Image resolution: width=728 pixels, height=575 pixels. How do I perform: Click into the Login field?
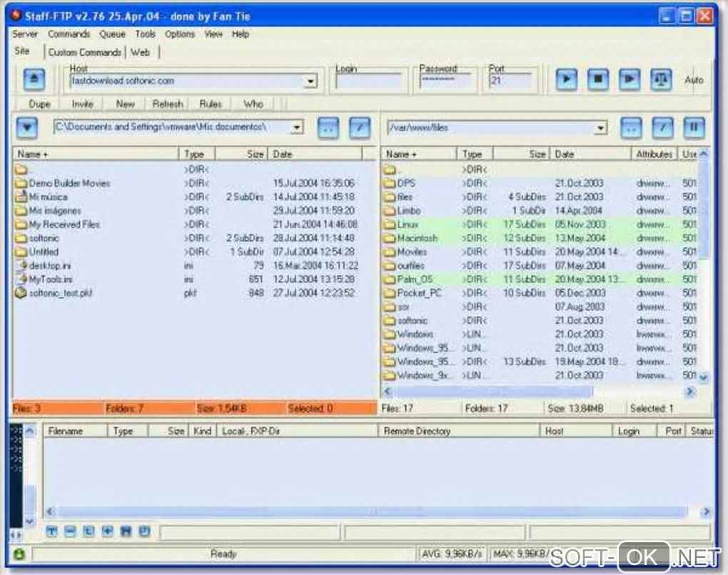click(x=369, y=81)
